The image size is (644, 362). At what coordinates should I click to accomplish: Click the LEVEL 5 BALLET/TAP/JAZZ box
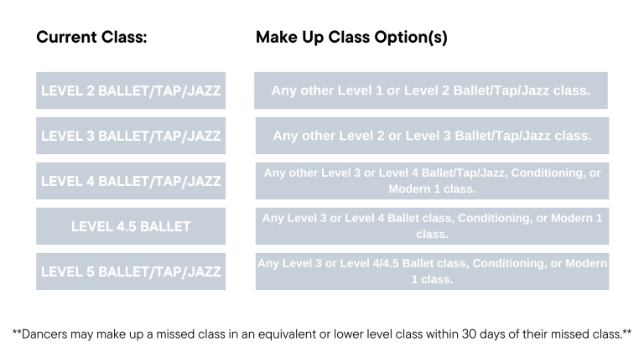pos(131,271)
